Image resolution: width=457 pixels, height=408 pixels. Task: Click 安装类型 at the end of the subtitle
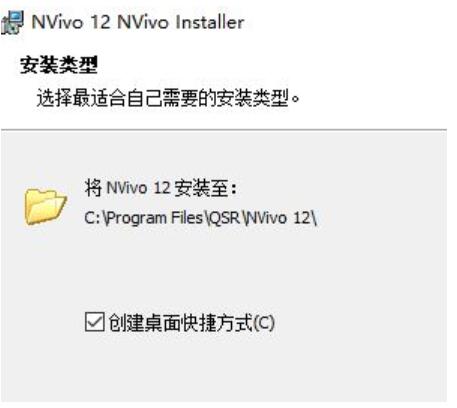(x=253, y=98)
